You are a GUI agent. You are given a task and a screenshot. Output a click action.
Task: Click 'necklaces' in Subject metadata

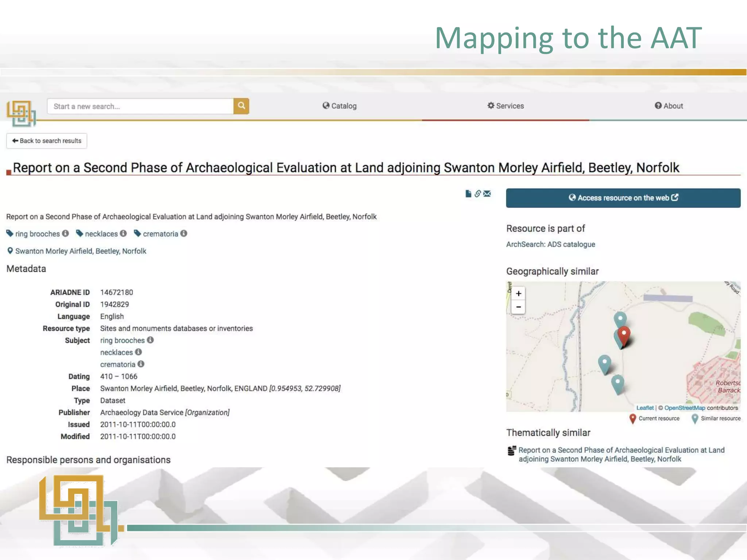(116, 353)
